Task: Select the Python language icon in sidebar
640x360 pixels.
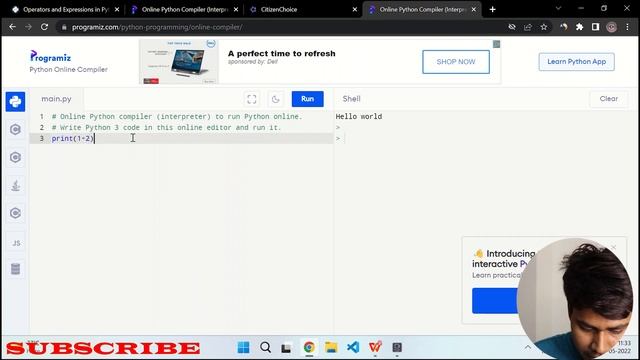Action: 16,102
